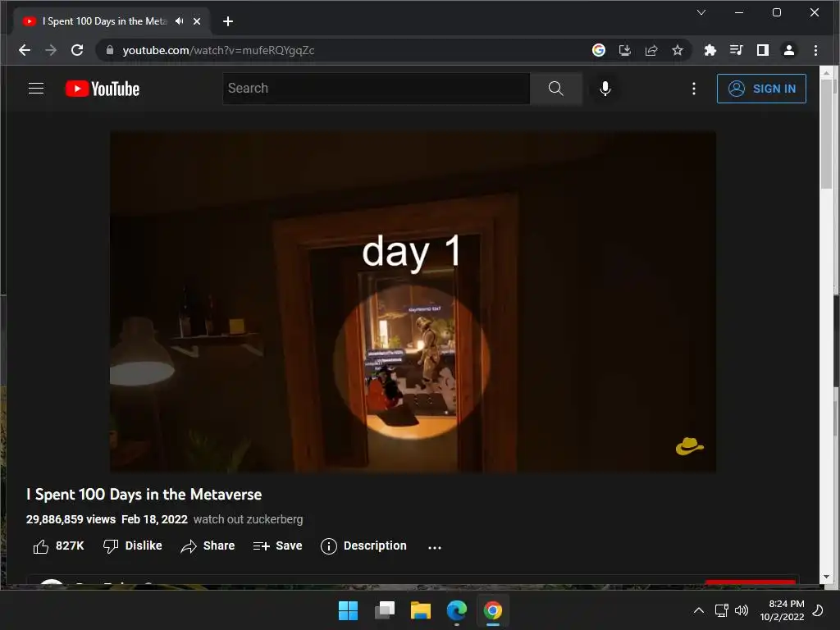
Task: Bookmark this page with star icon
Action: (677, 50)
